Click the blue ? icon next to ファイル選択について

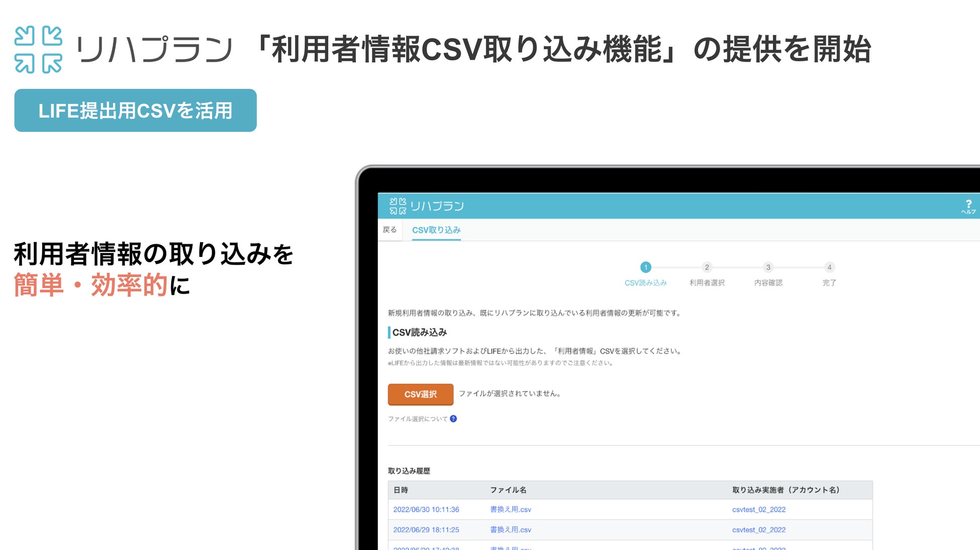(x=454, y=418)
